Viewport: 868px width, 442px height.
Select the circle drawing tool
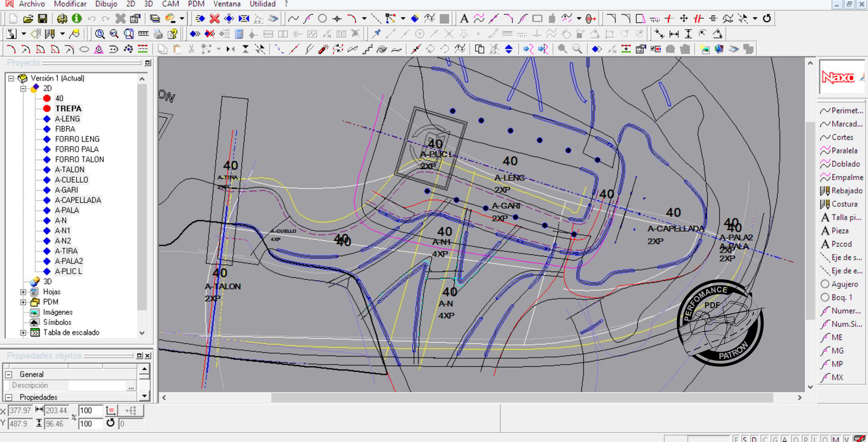coord(323,19)
